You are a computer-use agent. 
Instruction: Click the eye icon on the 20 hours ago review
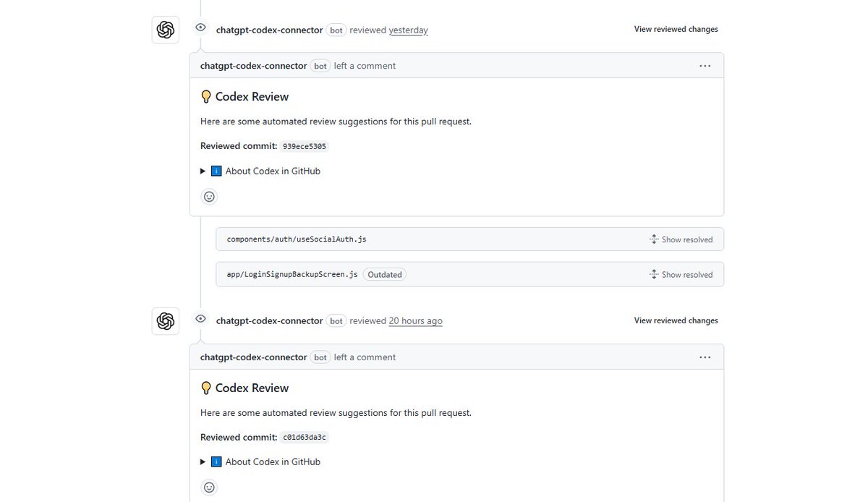(201, 318)
